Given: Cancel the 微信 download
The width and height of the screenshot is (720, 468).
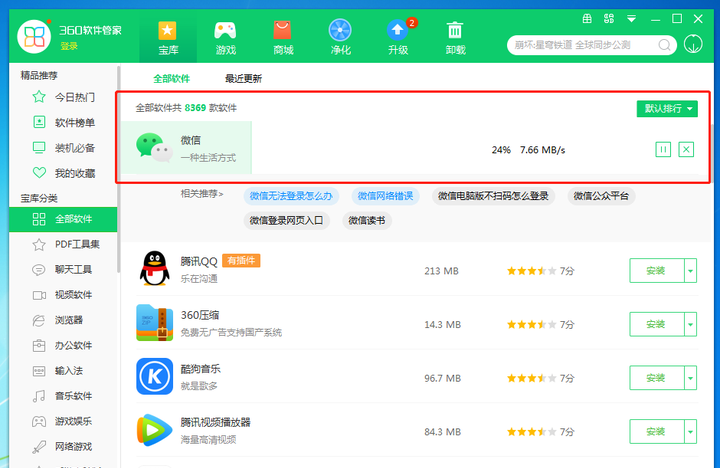Looking at the screenshot, I should tap(686, 149).
